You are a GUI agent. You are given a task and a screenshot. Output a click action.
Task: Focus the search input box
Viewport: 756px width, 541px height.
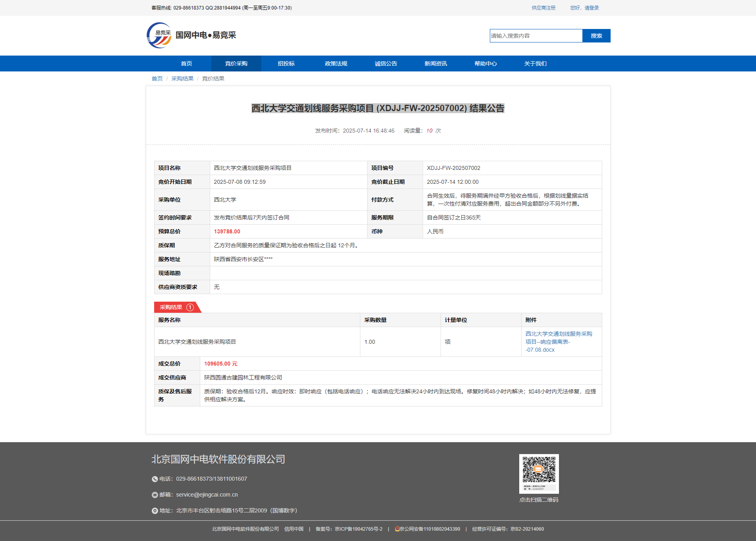[536, 36]
